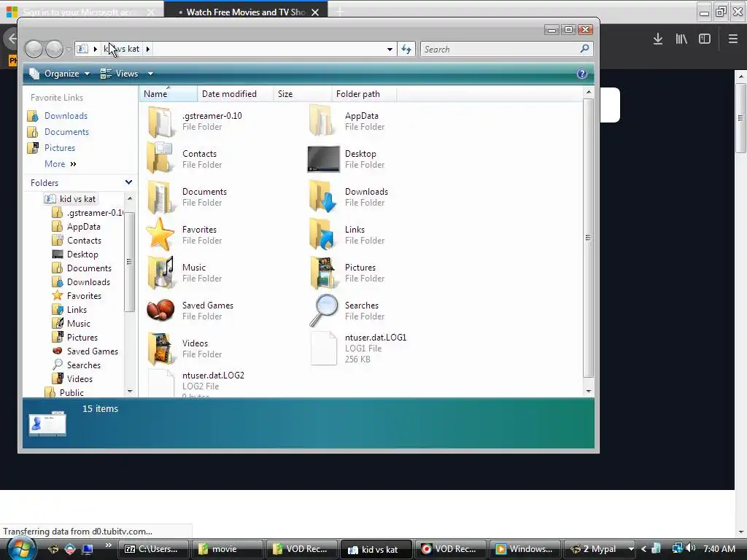Image resolution: width=747 pixels, height=560 pixels.
Task: Click the folder tree scrollbar down arrow
Action: point(130,392)
